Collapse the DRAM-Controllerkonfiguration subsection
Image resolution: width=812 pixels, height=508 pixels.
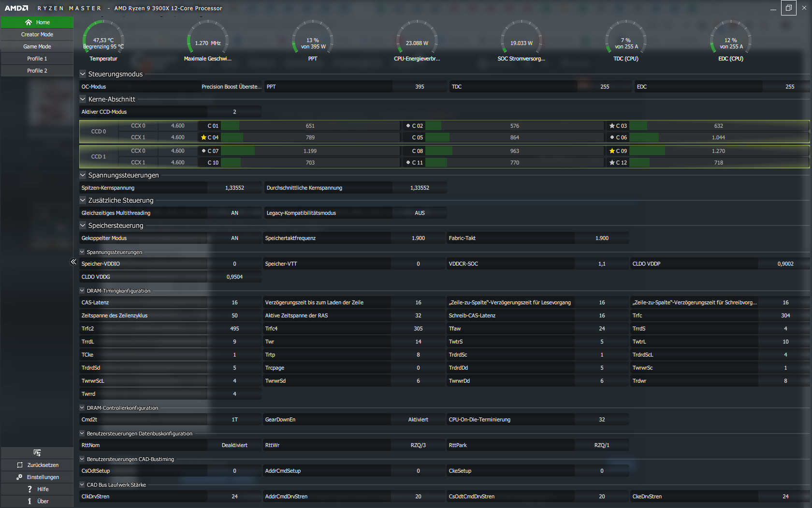click(x=82, y=408)
